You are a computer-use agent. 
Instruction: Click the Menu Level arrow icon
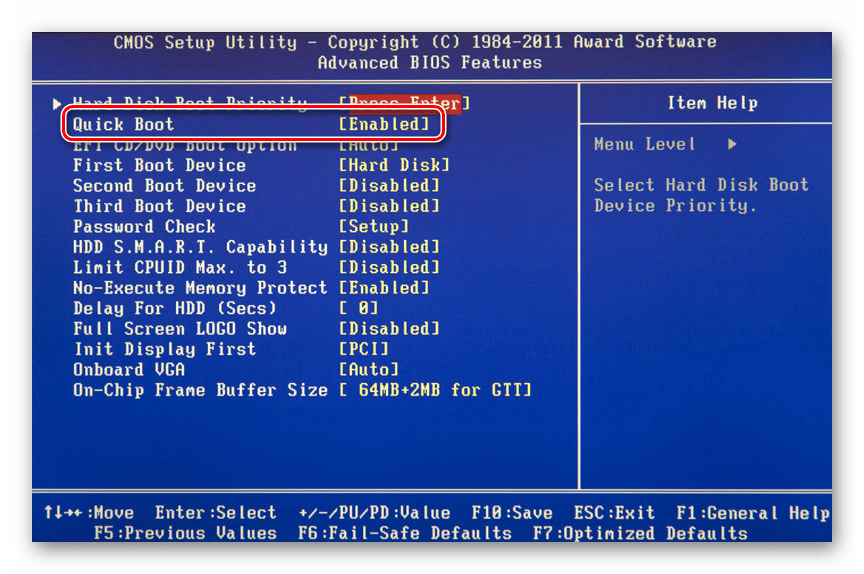[x=732, y=145]
